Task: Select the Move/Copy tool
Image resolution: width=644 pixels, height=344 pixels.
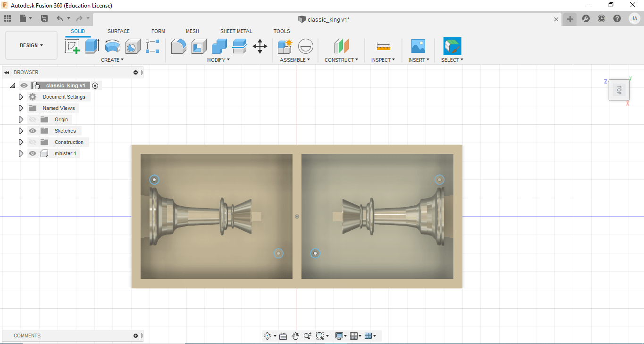Action: [x=260, y=46]
